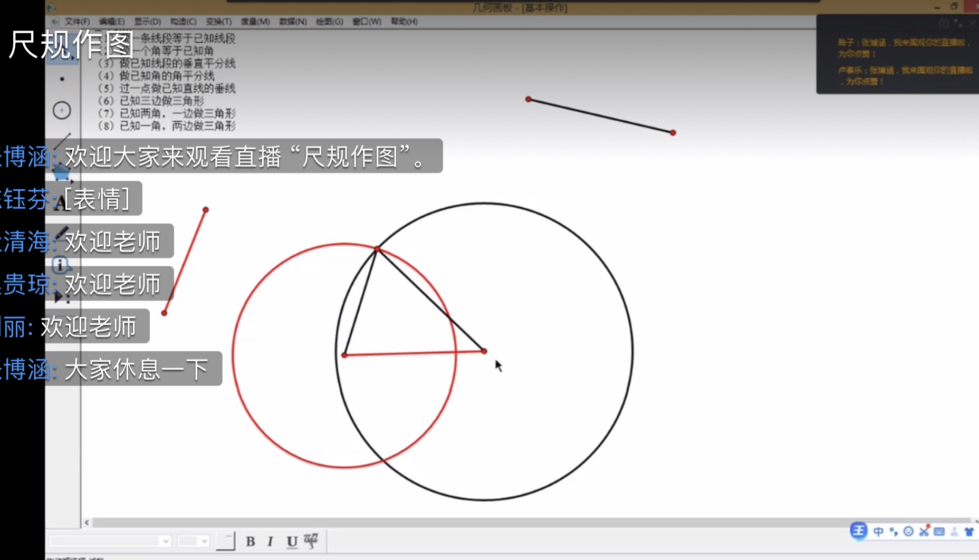Close the dark notification popup
This screenshot has height=560, width=979.
click(x=972, y=23)
